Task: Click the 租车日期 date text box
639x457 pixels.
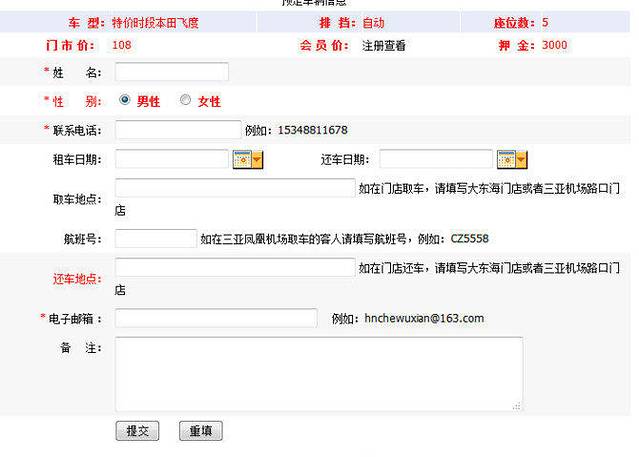Action: 172,159
